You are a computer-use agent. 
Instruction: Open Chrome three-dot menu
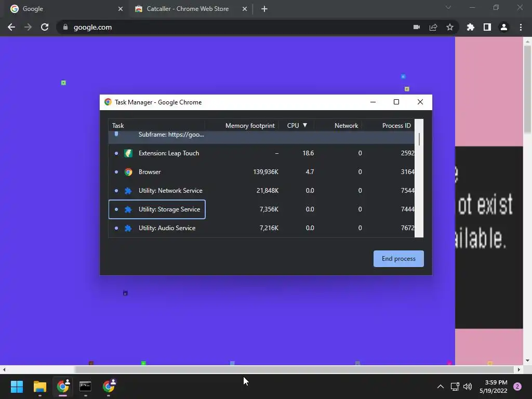tap(521, 27)
